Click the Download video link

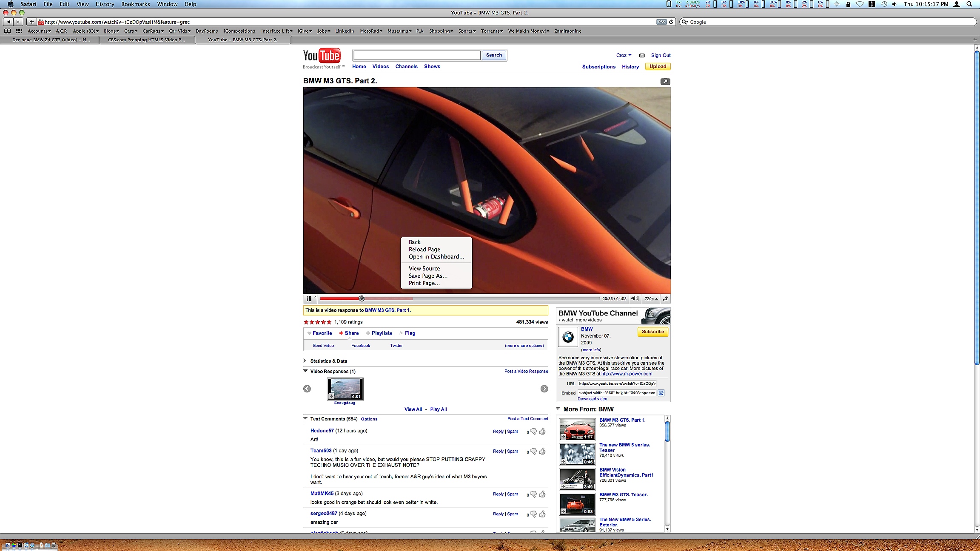pyautogui.click(x=592, y=399)
